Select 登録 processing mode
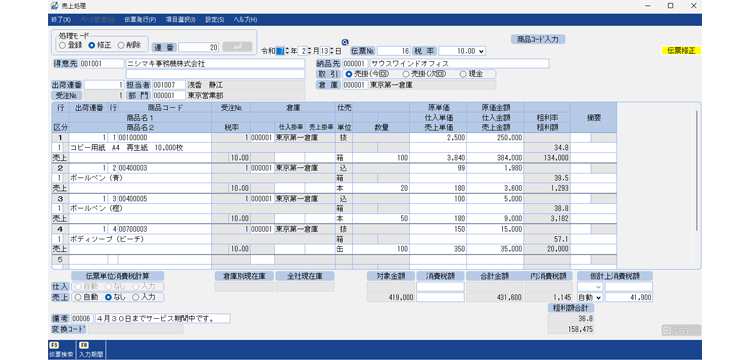Screen dimensions: 750x360 70,45
